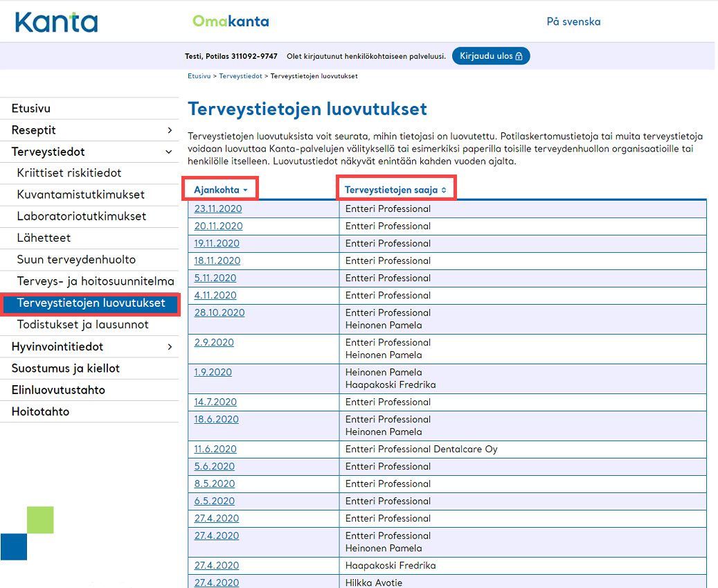Select the highlighted Terveystietojen luovutukset item

[91, 303]
